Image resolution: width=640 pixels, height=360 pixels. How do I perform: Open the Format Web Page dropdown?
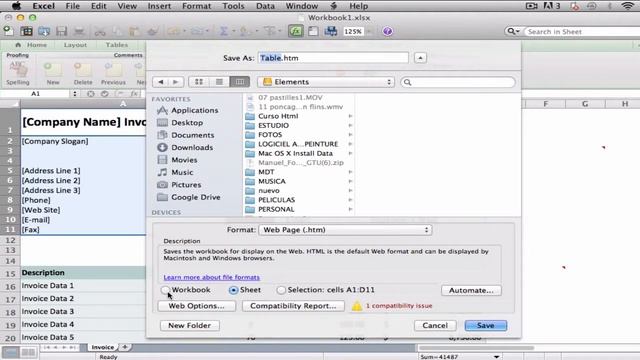(x=345, y=230)
